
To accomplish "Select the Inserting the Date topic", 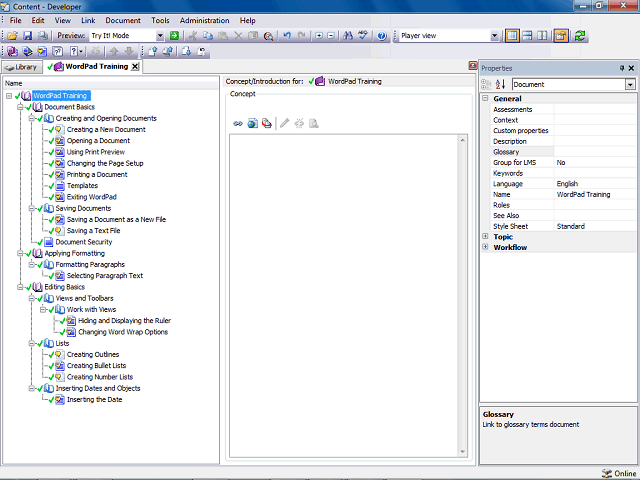I will (x=94, y=400).
